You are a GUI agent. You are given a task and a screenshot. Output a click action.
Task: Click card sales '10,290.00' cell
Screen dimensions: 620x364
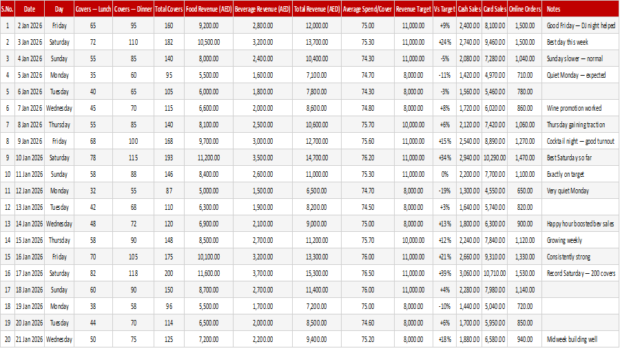coord(495,158)
